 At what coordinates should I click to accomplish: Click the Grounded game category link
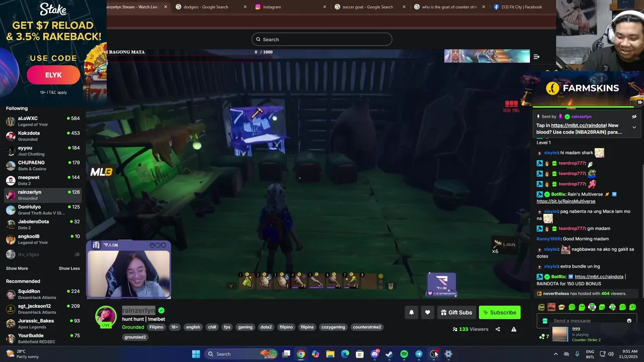pos(133,327)
